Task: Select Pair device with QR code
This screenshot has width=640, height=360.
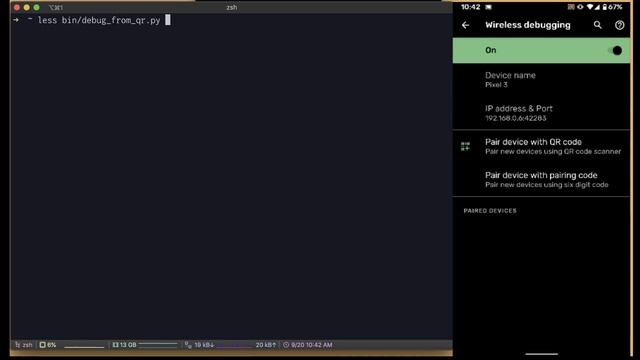Action: [x=541, y=147]
